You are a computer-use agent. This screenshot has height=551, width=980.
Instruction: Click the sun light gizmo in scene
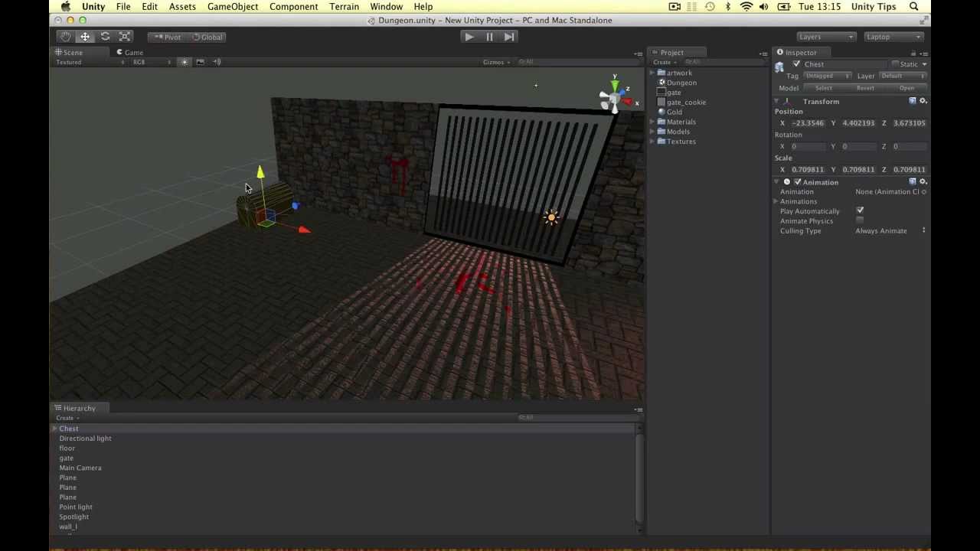tap(550, 218)
